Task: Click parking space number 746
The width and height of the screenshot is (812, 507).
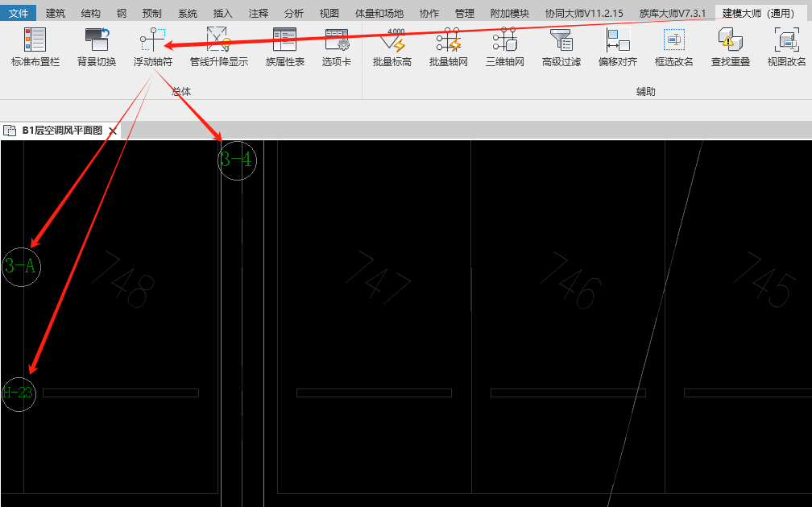Action: point(571,281)
